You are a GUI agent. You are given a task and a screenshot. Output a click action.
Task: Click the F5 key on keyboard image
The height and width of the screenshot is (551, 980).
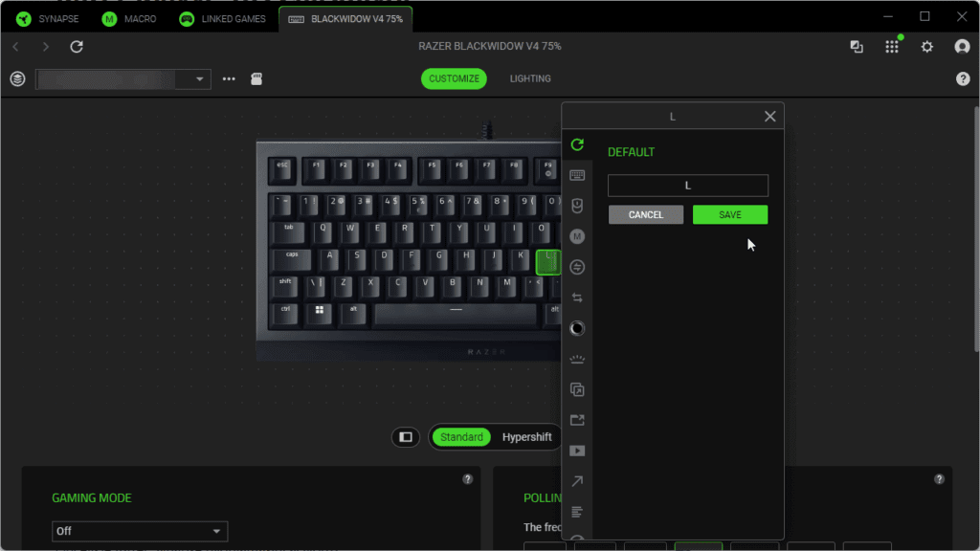[x=432, y=170]
